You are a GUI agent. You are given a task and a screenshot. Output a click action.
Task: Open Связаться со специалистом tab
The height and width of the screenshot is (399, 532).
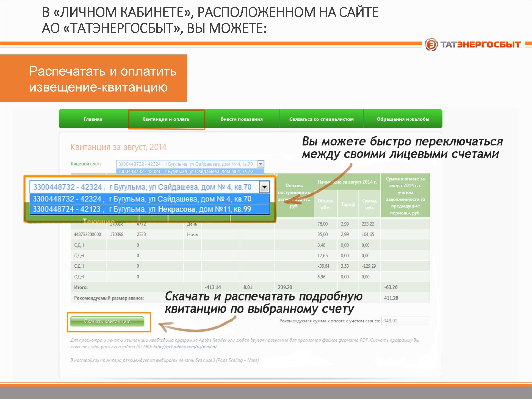pyautogui.click(x=322, y=119)
